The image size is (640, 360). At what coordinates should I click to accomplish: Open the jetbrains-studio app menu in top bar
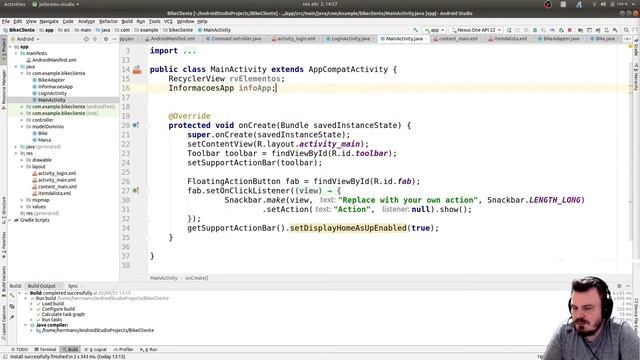pyautogui.click(x=56, y=4)
